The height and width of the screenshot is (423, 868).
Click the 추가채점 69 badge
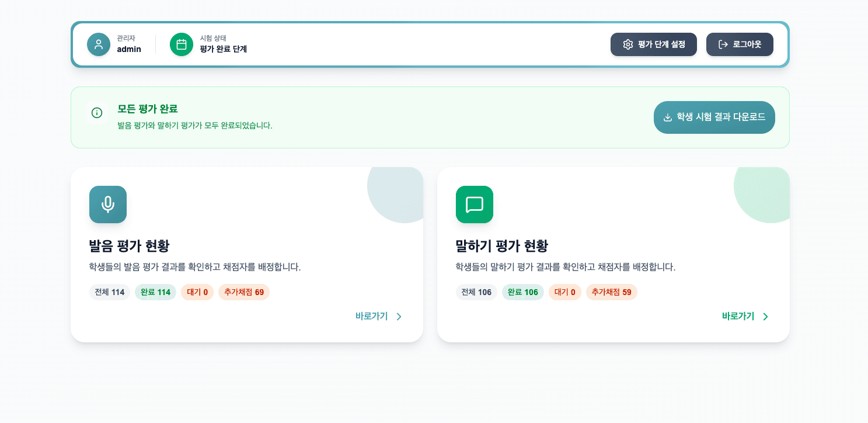point(244,292)
